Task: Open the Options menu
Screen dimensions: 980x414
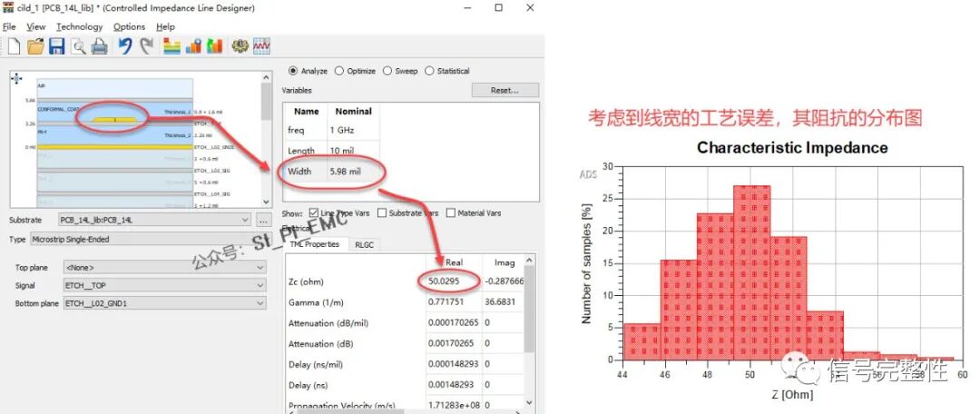Action: point(130,27)
